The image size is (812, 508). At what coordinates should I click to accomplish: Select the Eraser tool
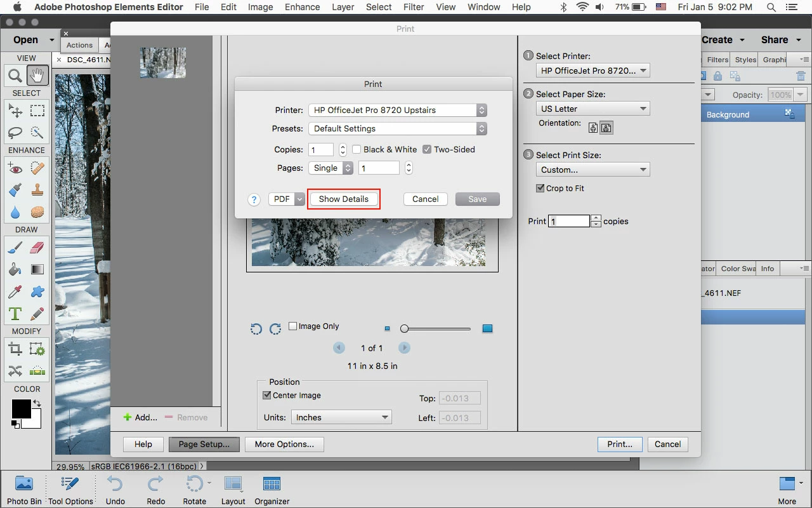click(37, 248)
